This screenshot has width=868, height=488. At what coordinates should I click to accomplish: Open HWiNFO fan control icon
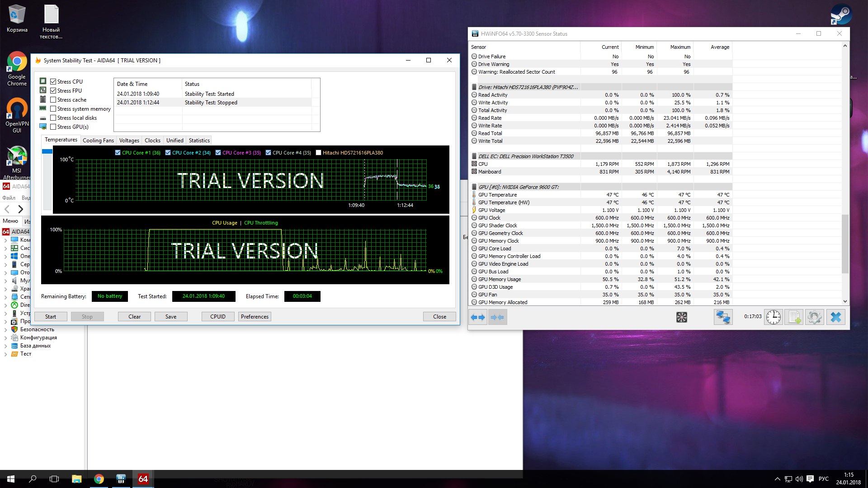pyautogui.click(x=681, y=317)
